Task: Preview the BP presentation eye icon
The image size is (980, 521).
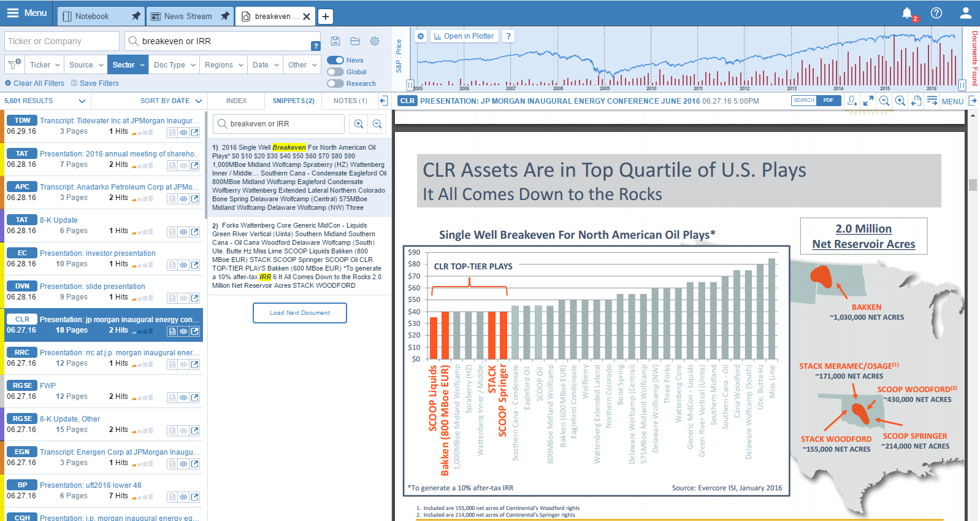Action: (x=183, y=497)
